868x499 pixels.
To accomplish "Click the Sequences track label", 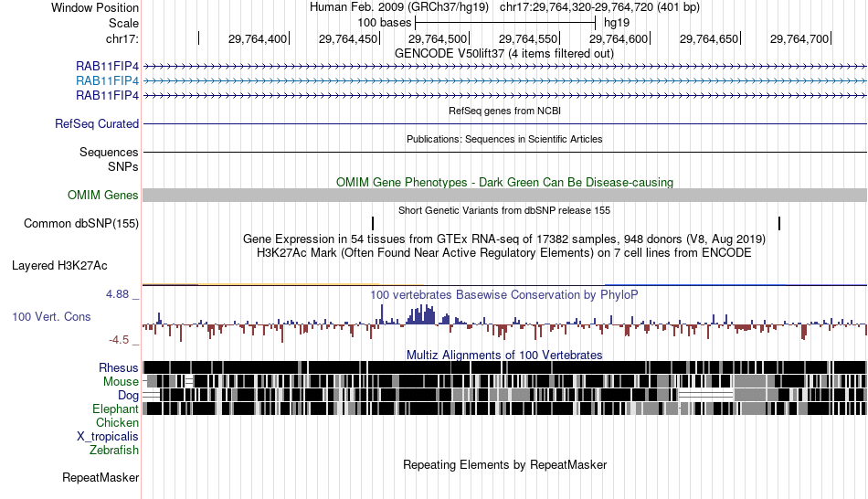I will point(109,152).
